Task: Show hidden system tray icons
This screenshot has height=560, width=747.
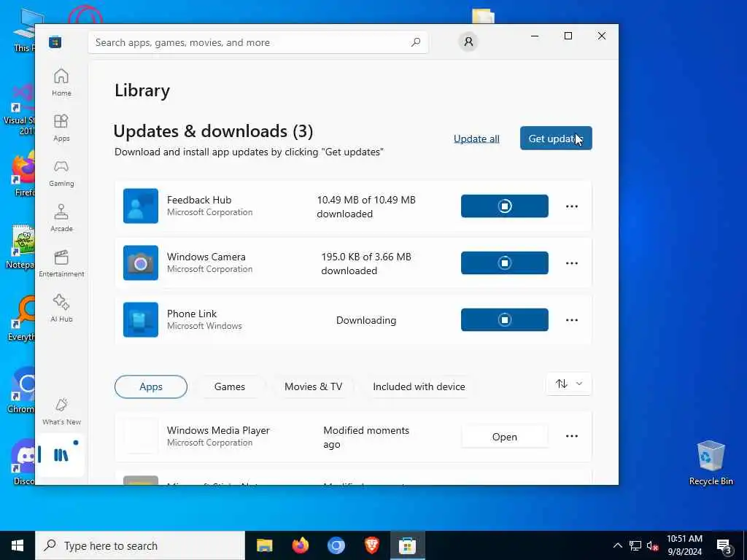Action: (x=617, y=545)
